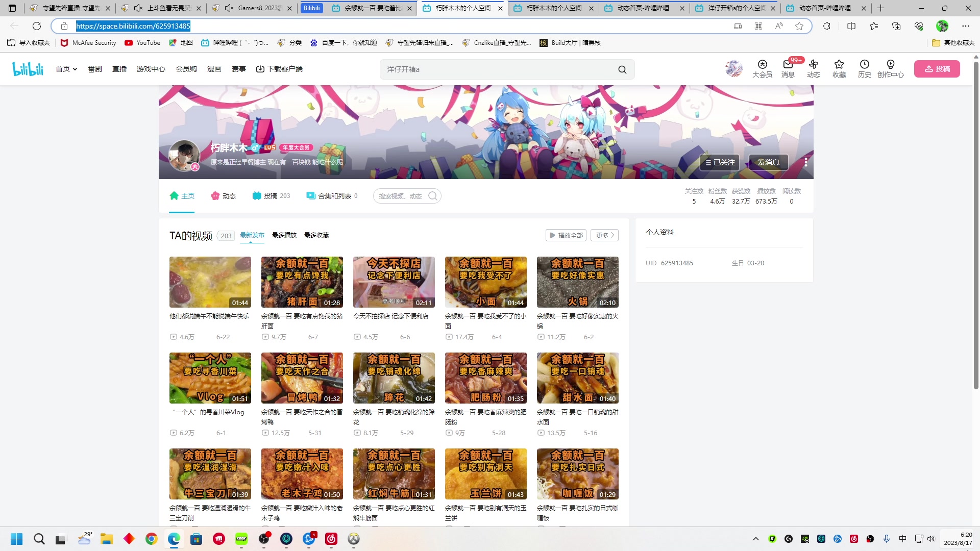Click the pink 投稿 upload button
Viewport: 980px width, 551px height.
coord(937,69)
